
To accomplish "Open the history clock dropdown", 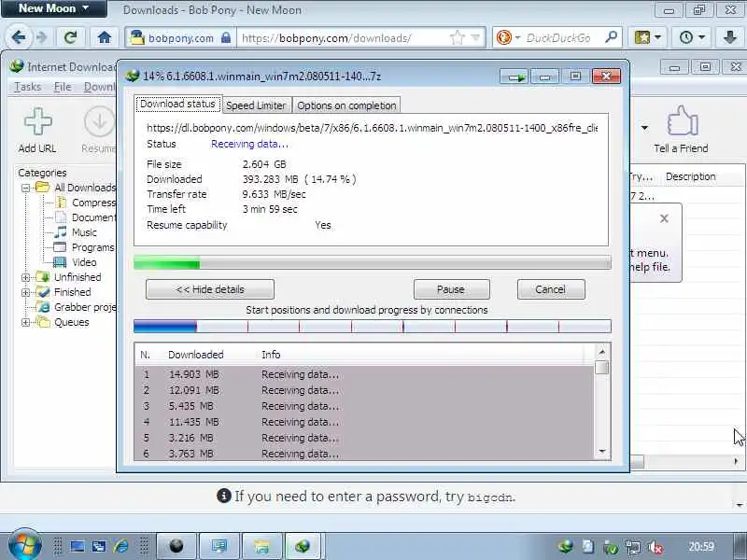I will pyautogui.click(x=692, y=37).
